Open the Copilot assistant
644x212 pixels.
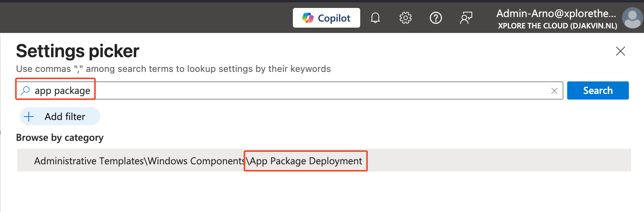tap(326, 18)
